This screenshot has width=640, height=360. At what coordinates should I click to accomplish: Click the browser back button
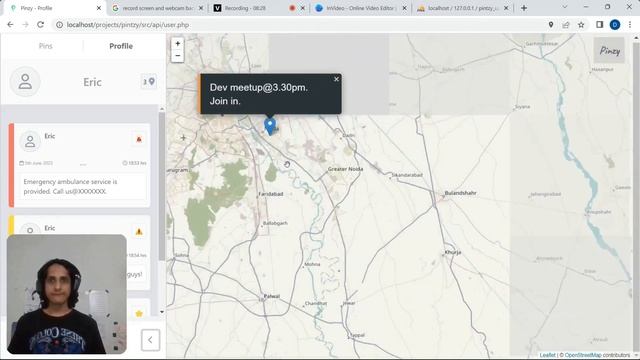coord(10,25)
